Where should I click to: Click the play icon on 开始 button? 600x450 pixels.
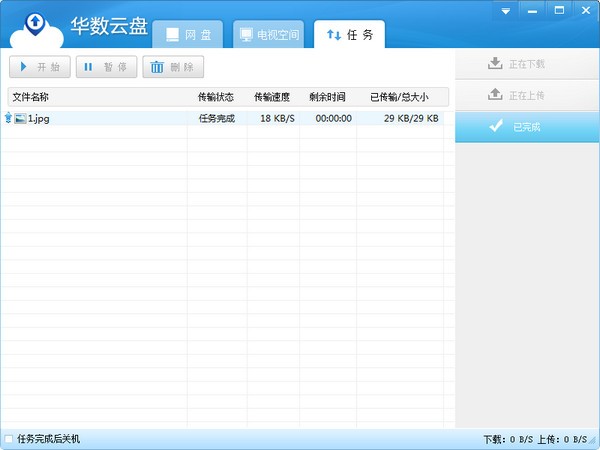pos(23,67)
